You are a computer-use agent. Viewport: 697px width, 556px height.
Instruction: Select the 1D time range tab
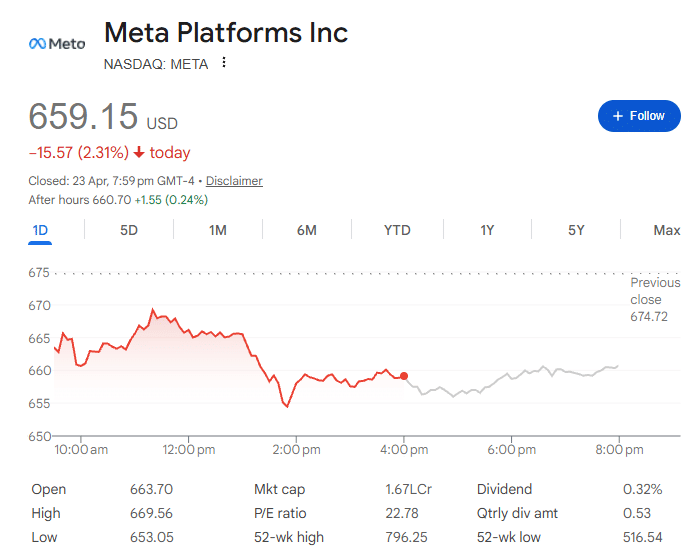coord(40,230)
